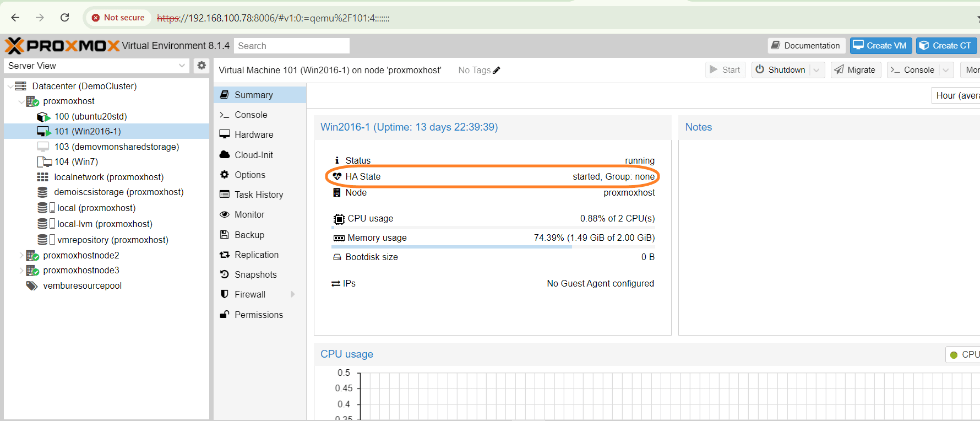
Task: Click the Console toolbar button
Action: [x=913, y=70]
